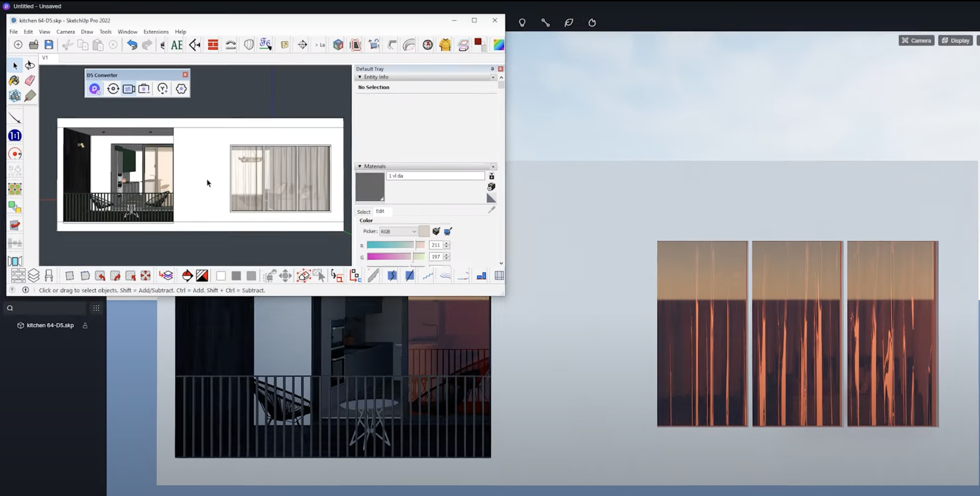Click the R red color slider
This screenshot has width=980, height=496.
396,245
